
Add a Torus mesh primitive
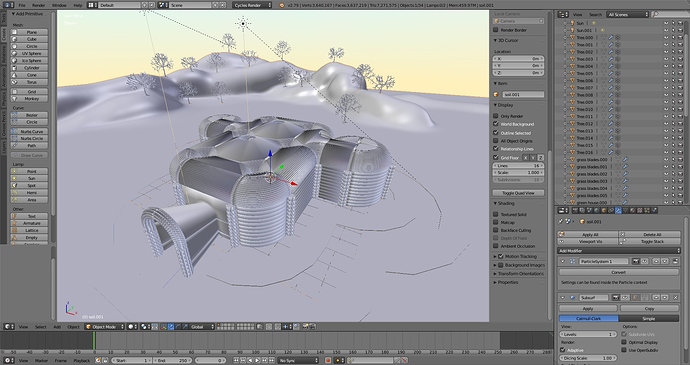point(29,82)
